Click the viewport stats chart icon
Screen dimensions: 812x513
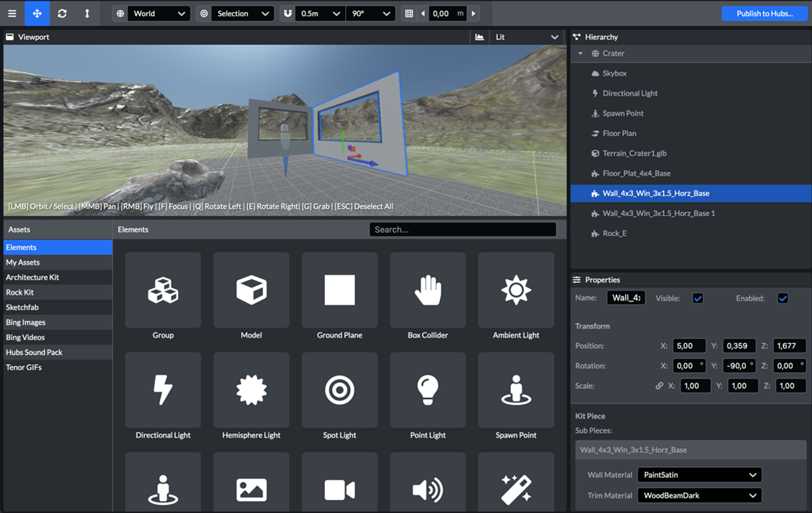[x=480, y=37]
